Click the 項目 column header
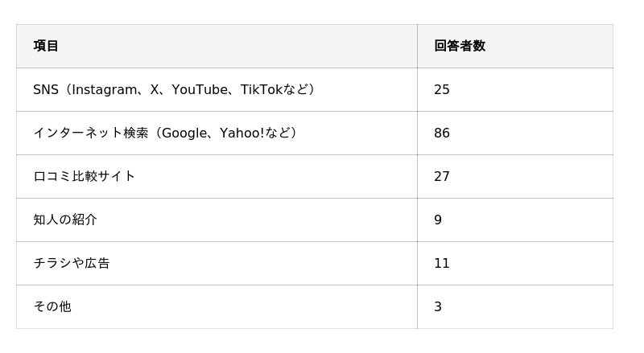 coord(46,46)
